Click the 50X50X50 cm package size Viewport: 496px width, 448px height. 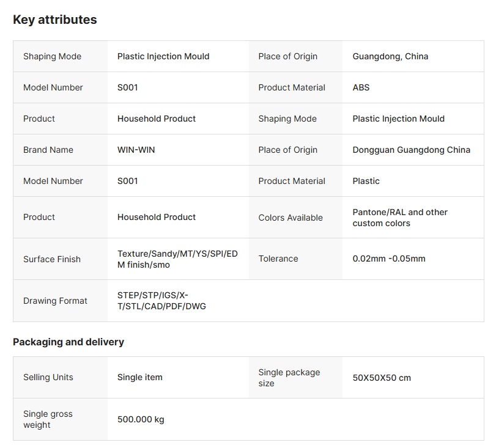point(382,378)
